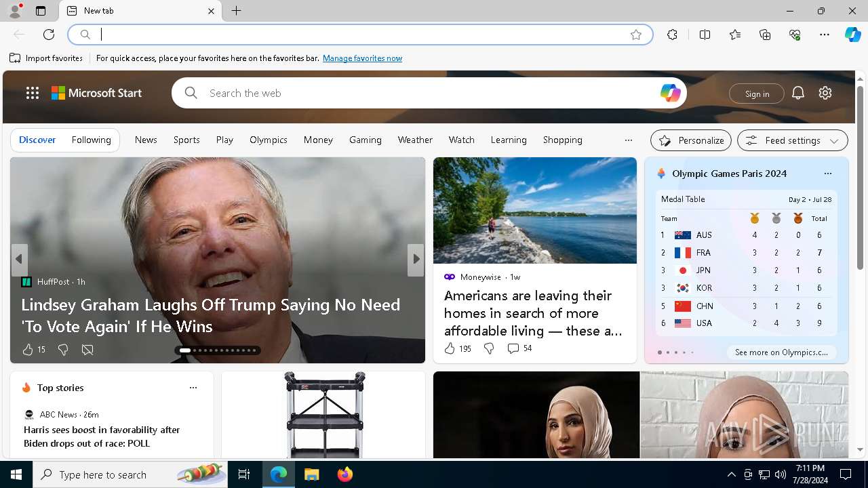The width and height of the screenshot is (868, 488).
Task: Close the New tab tab
Action: point(211,11)
